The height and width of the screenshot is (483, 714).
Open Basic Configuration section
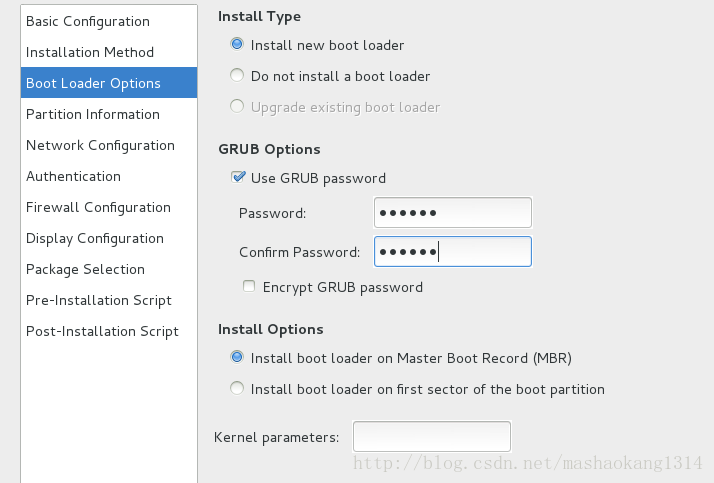[109, 21]
